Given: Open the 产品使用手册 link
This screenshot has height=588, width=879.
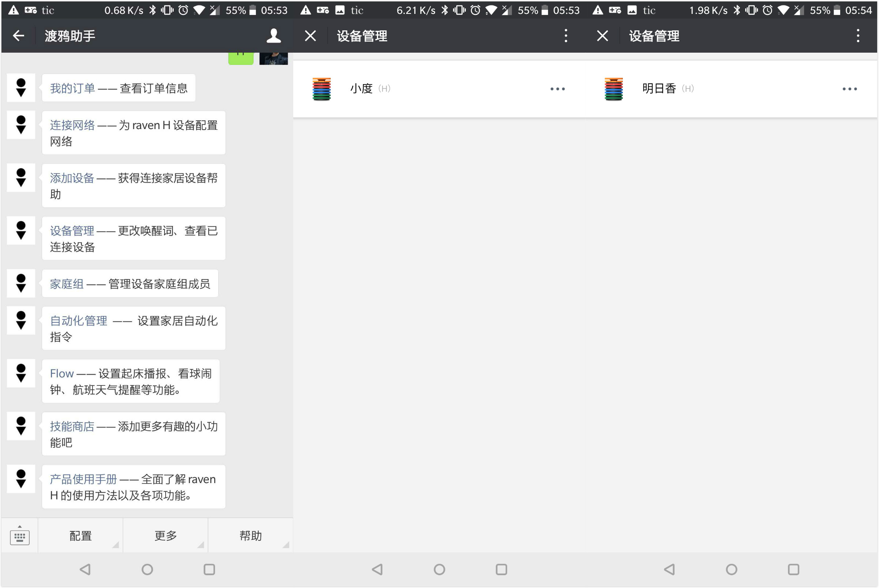Looking at the screenshot, I should [x=83, y=479].
